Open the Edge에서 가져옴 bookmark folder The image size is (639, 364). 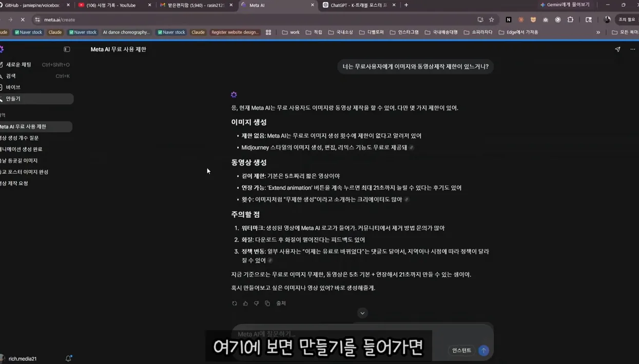[x=518, y=32]
